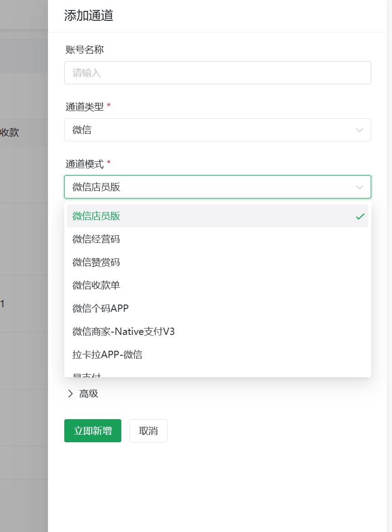Click the 通道模式 label

coord(85,164)
